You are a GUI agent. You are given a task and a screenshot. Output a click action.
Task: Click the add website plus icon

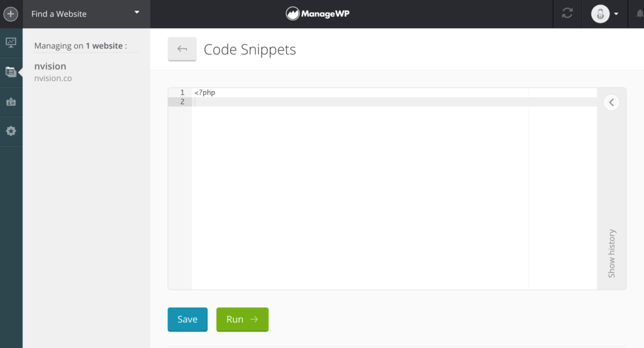(x=11, y=14)
